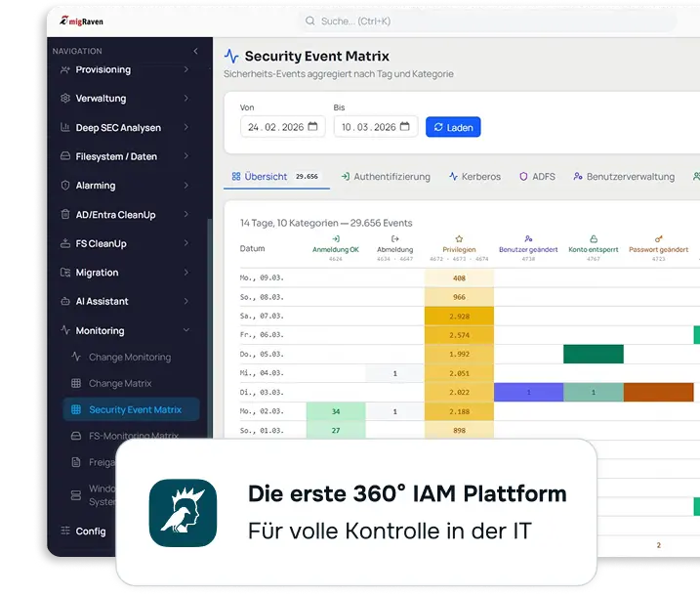Expand the Provisioning menu section
The width and height of the screenshot is (700, 595).
pos(186,70)
